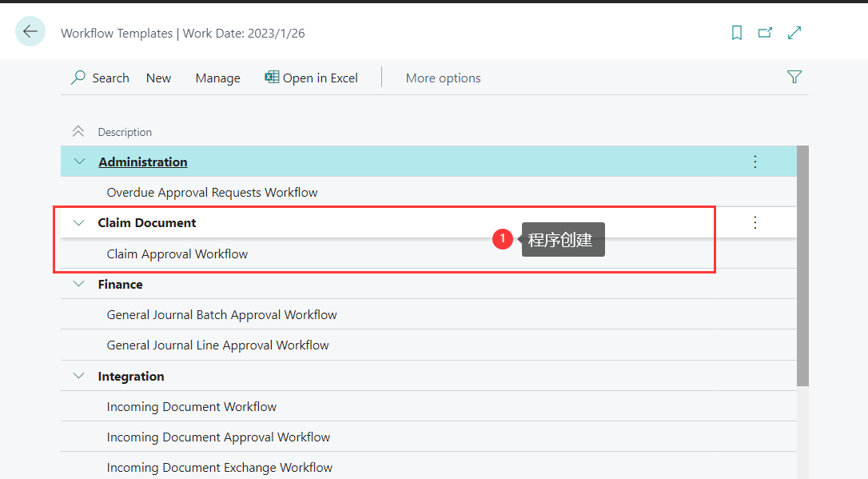This screenshot has width=868, height=479.
Task: Select Incoming Document Approval Workflow
Action: pos(218,437)
